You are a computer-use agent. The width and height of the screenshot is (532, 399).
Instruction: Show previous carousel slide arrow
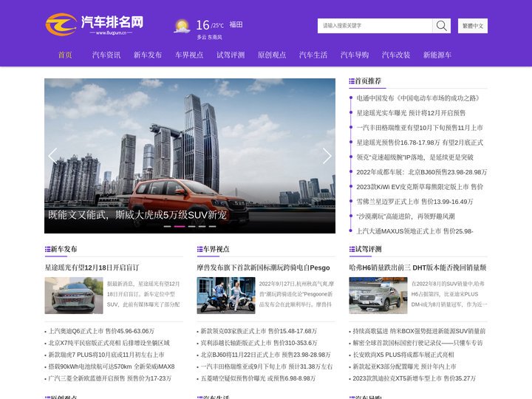pyautogui.click(x=52, y=156)
